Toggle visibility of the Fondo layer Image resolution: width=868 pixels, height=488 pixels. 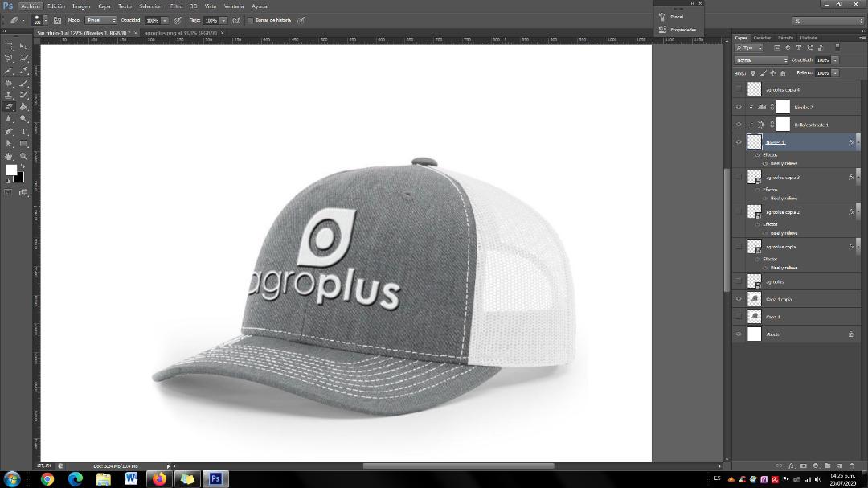point(739,334)
